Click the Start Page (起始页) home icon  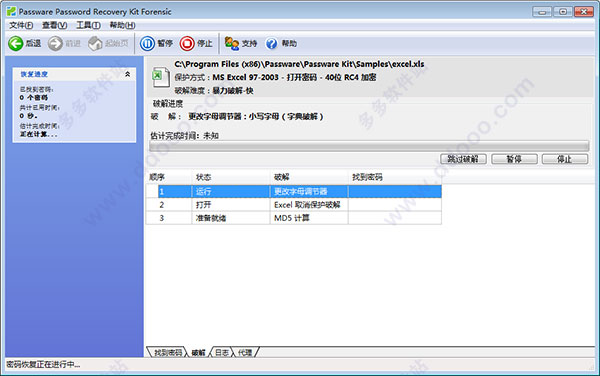click(95, 44)
